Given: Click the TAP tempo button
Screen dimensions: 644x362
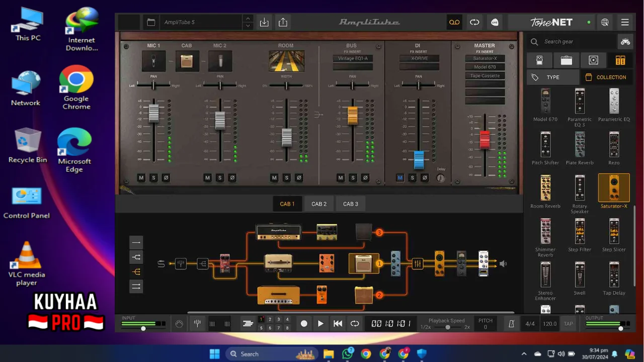Looking at the screenshot, I should click(x=568, y=324).
